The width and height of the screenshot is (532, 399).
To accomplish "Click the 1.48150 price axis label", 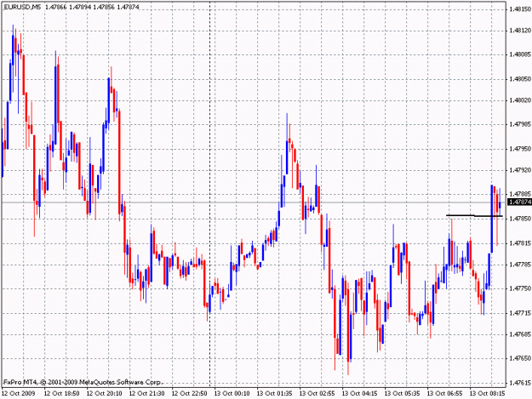I will (x=520, y=9).
